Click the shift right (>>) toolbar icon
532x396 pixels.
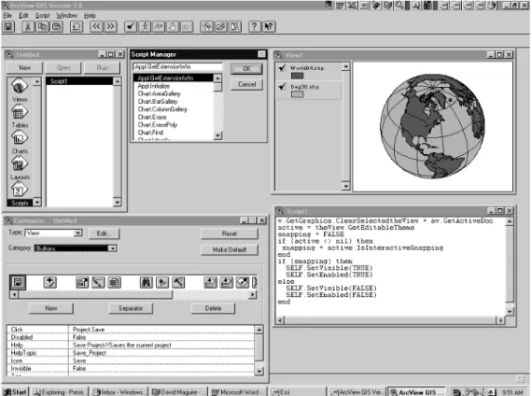(x=111, y=26)
